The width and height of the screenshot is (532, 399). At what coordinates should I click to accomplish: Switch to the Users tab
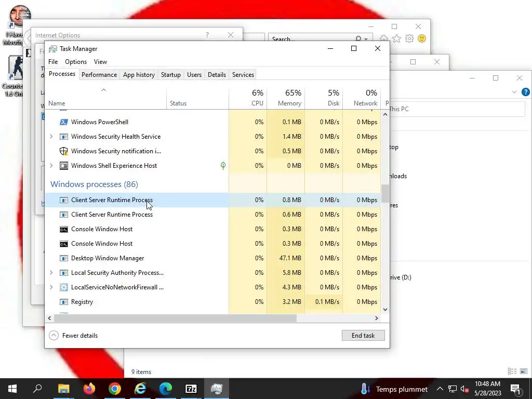click(x=194, y=75)
